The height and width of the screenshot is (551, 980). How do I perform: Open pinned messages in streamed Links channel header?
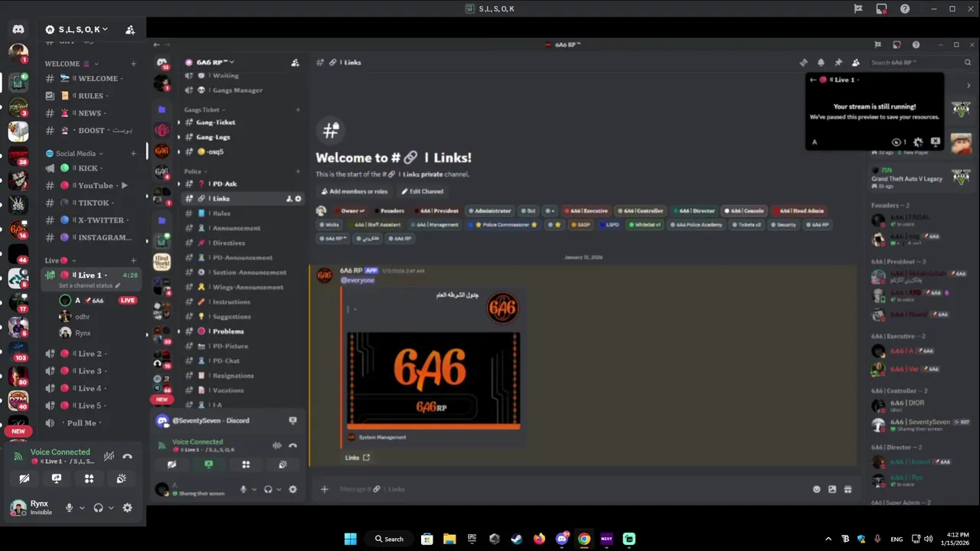[838, 63]
